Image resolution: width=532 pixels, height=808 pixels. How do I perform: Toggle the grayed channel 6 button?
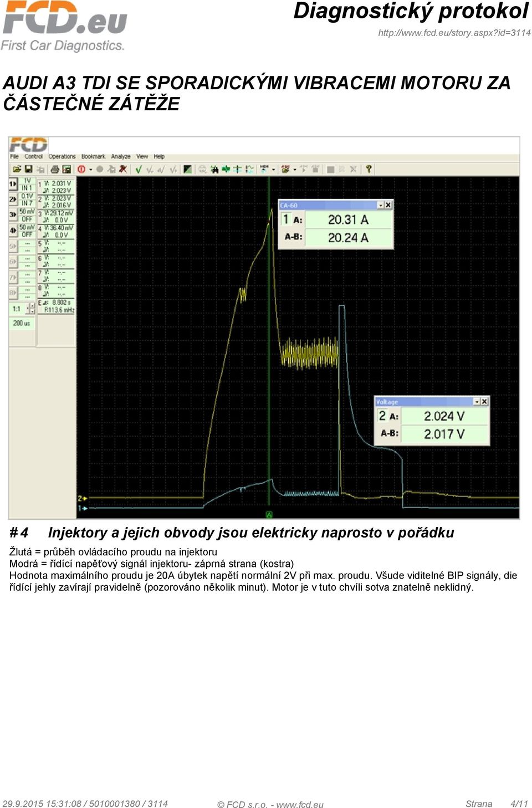point(13,261)
